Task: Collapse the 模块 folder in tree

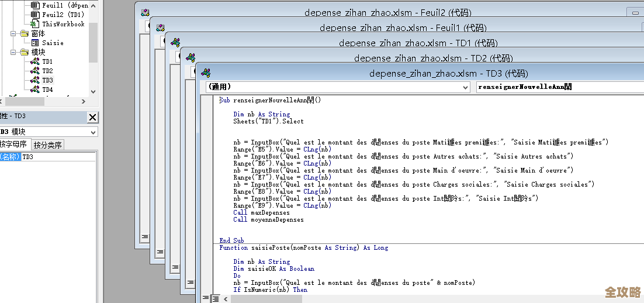Action: pos(13,52)
